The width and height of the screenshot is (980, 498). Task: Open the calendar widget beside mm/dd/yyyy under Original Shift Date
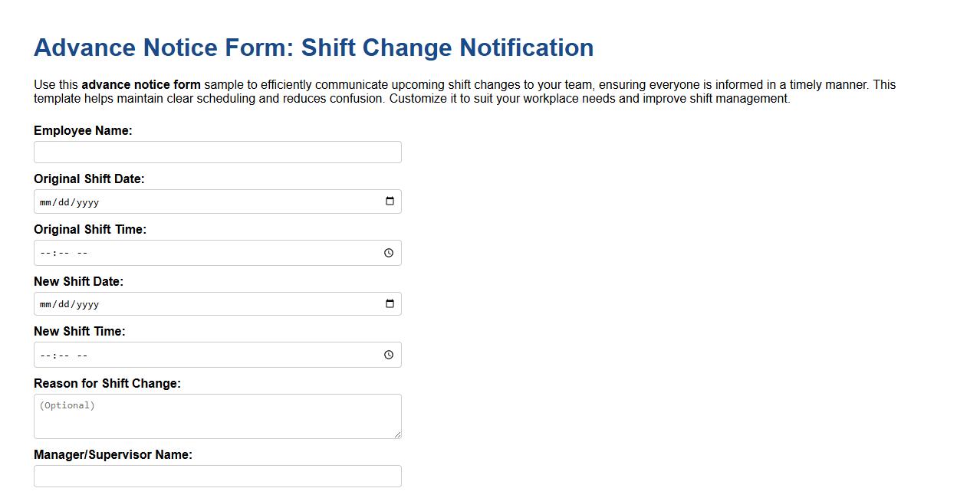(x=390, y=201)
